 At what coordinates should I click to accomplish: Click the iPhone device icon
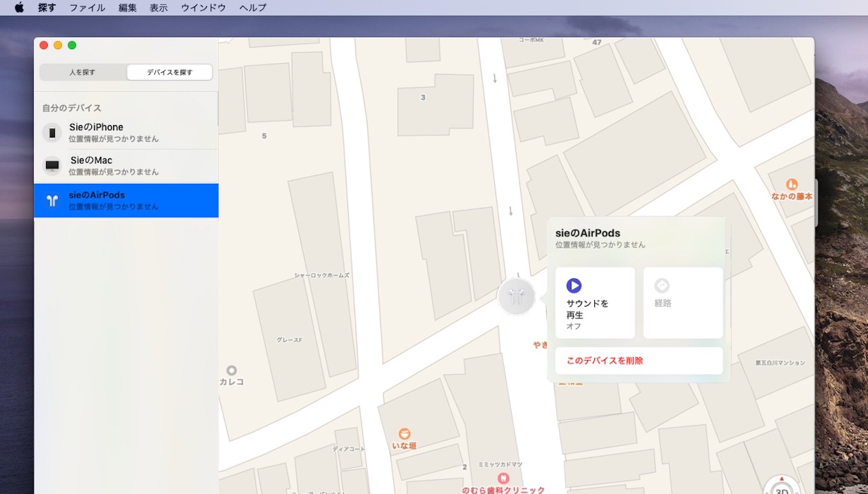point(52,133)
